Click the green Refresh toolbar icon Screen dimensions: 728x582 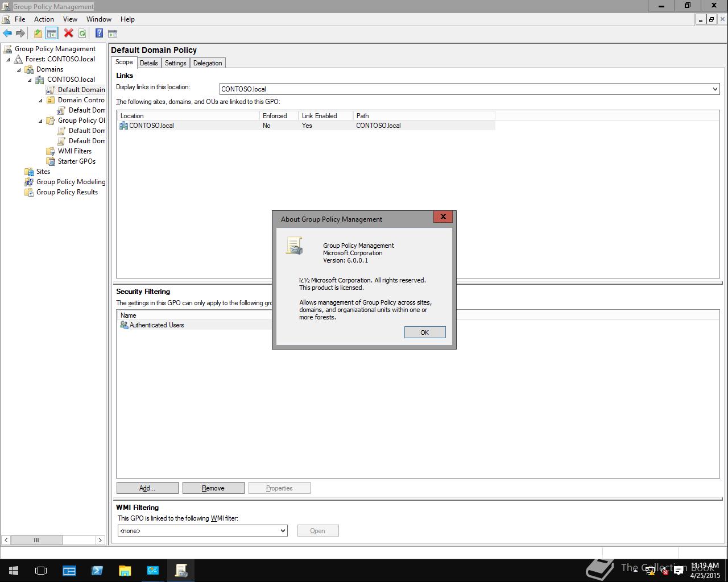click(82, 34)
